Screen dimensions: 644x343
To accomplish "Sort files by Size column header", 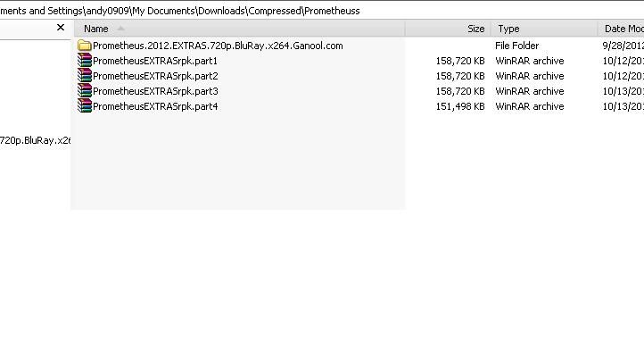I will 448,29.
